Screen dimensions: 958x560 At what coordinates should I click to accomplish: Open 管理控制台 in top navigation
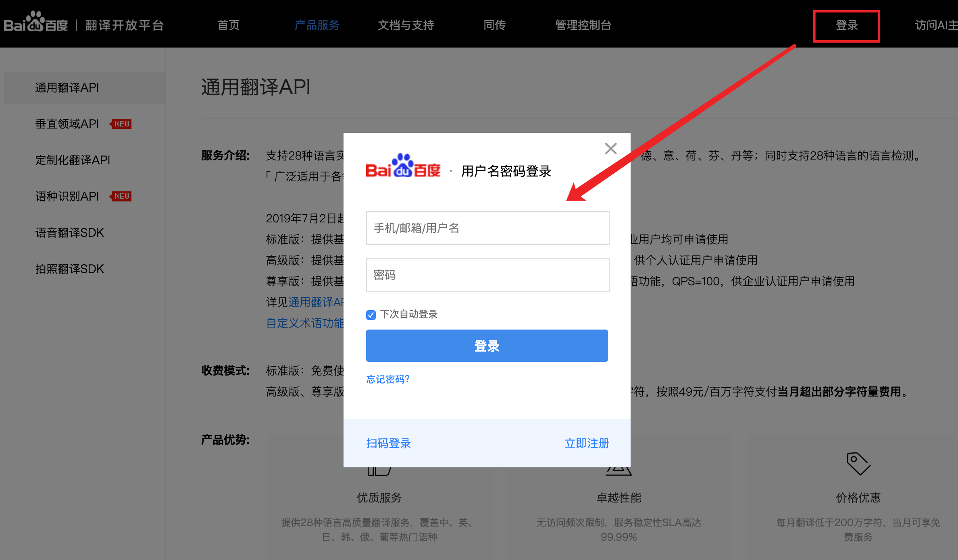[583, 25]
